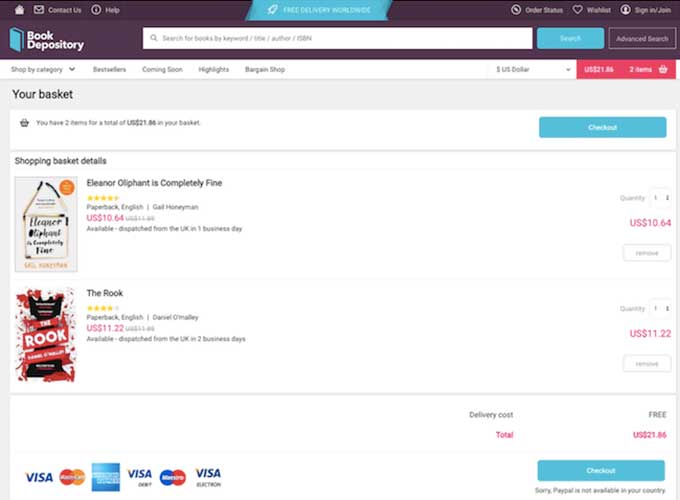Screen dimensions: 680x500
Task: Click Eleanor Oliphant star rating
Action: pyautogui.click(x=103, y=198)
